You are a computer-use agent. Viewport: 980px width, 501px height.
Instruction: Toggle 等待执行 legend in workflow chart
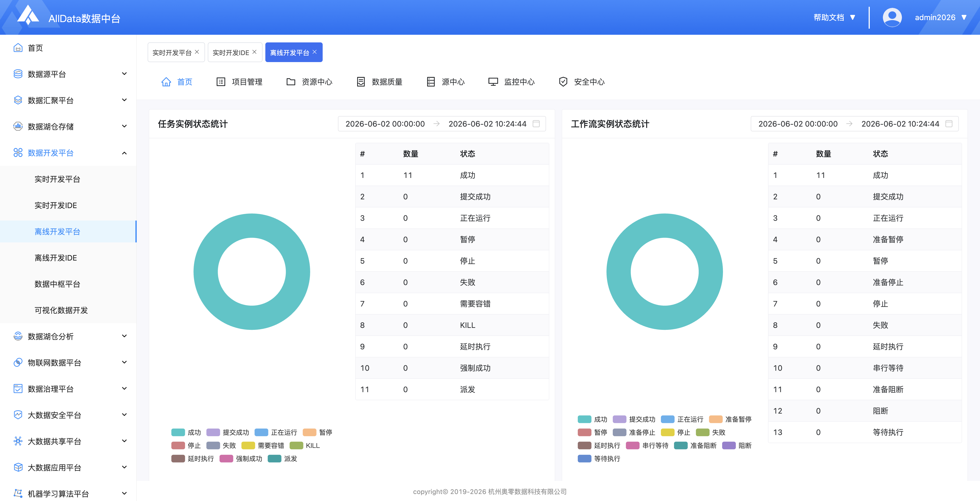point(599,459)
